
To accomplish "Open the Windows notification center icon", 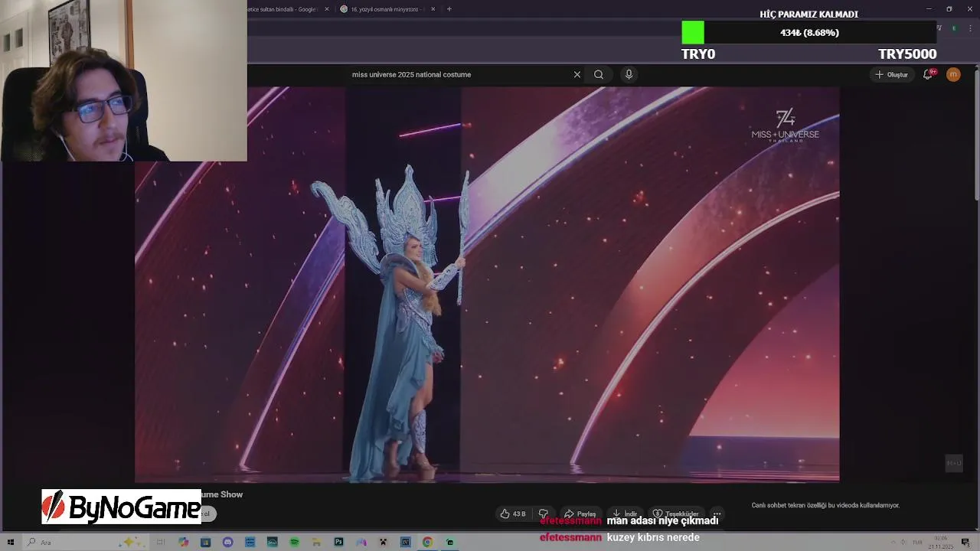I will click(x=966, y=542).
